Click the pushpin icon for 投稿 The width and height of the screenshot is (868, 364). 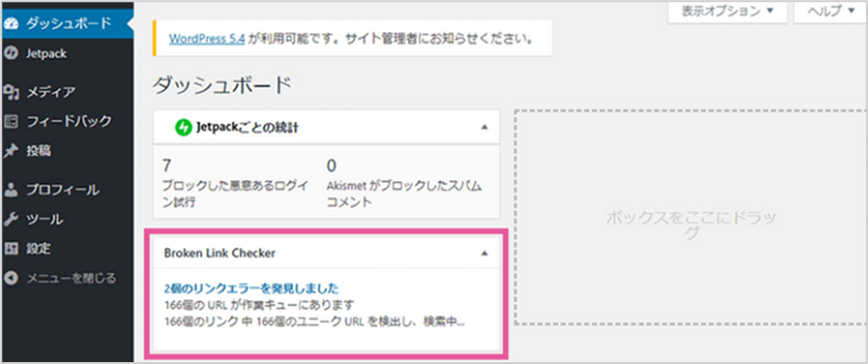10,150
